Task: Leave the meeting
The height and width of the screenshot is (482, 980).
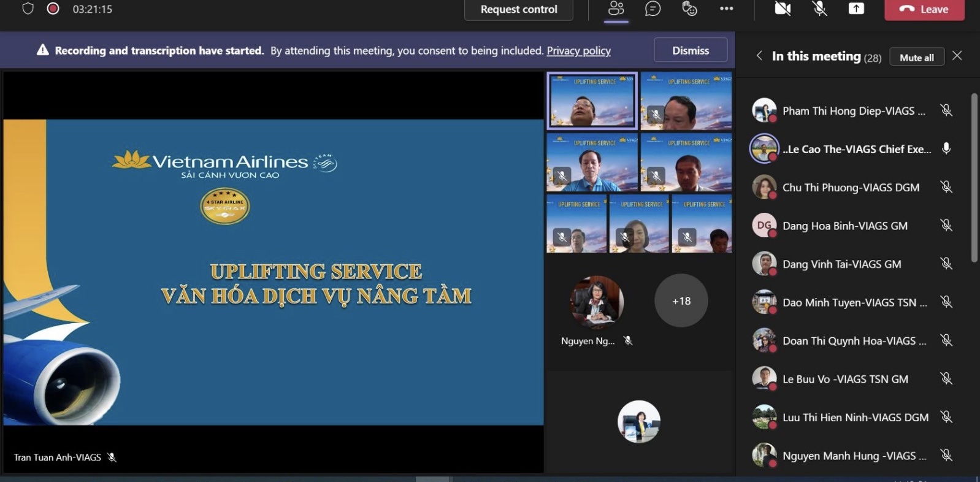Action: tap(924, 9)
